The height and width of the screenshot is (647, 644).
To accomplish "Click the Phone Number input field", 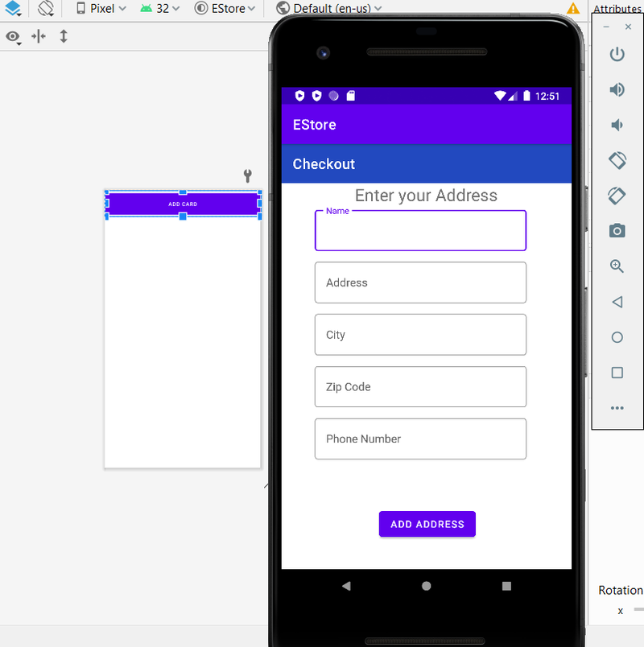I will coord(420,439).
